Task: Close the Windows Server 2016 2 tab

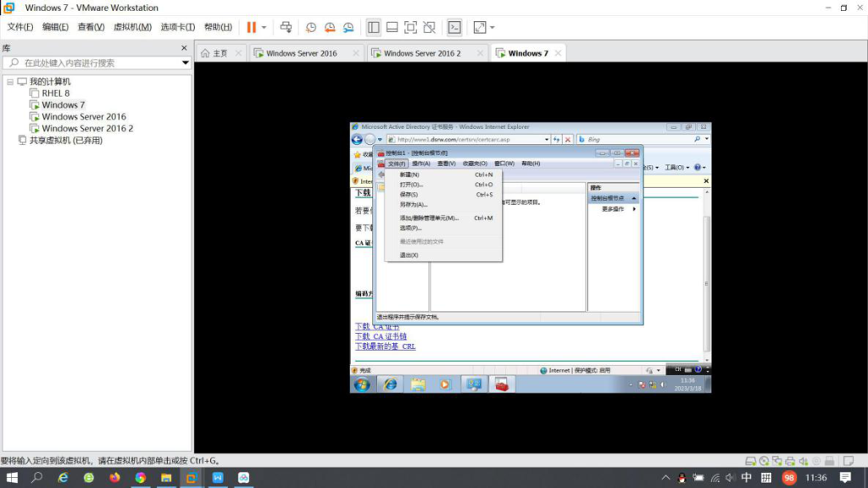Action: pos(480,53)
